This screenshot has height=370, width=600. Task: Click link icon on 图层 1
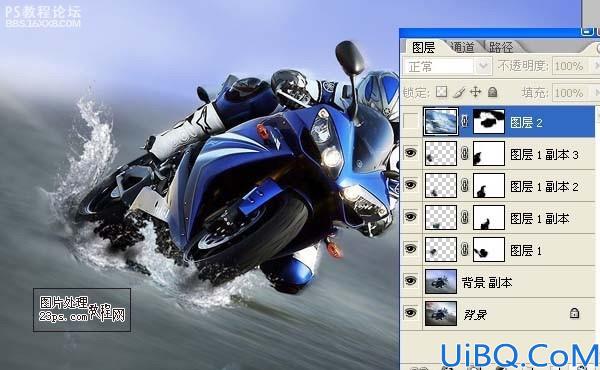click(x=465, y=249)
